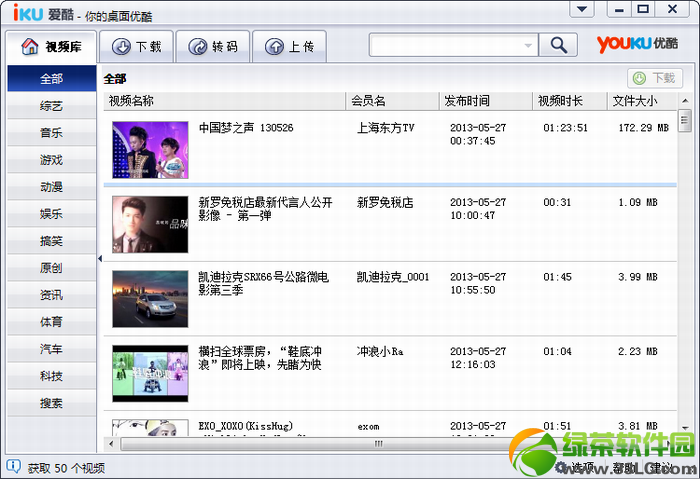Click member name 上海东方TV

(x=386, y=128)
